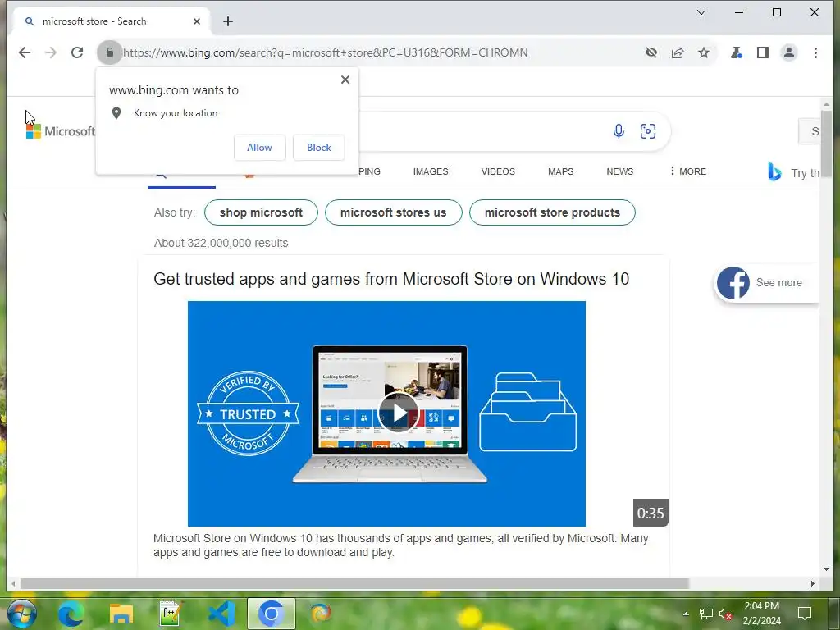The image size is (840, 630).
Task: Open taskbar clock showing 2:04 PM
Action: point(762,614)
